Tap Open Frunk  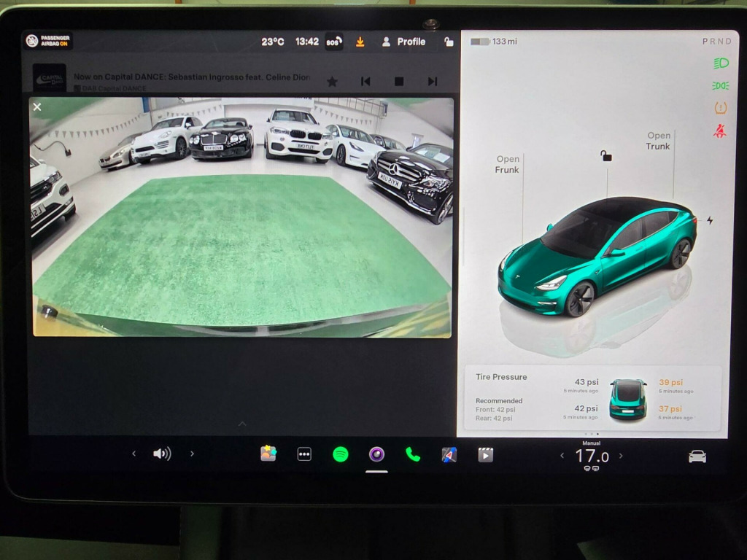[508, 164]
